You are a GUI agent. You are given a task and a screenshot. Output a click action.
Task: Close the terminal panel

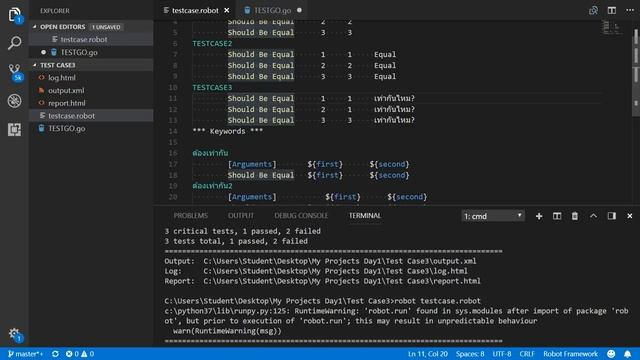coord(629,216)
